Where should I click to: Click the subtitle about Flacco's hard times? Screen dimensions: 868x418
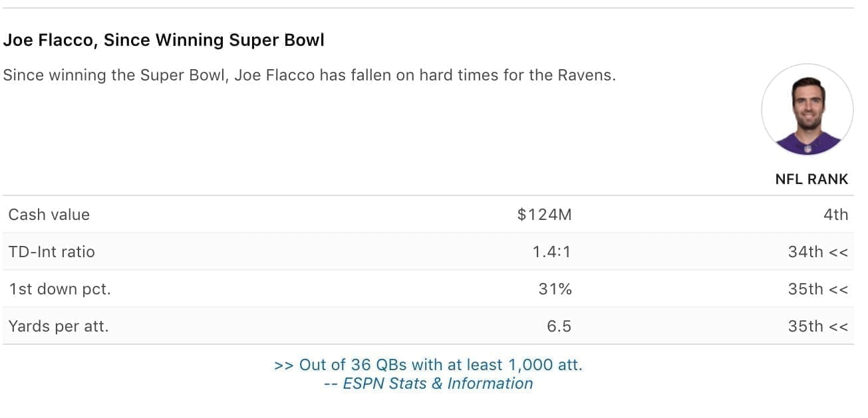309,75
